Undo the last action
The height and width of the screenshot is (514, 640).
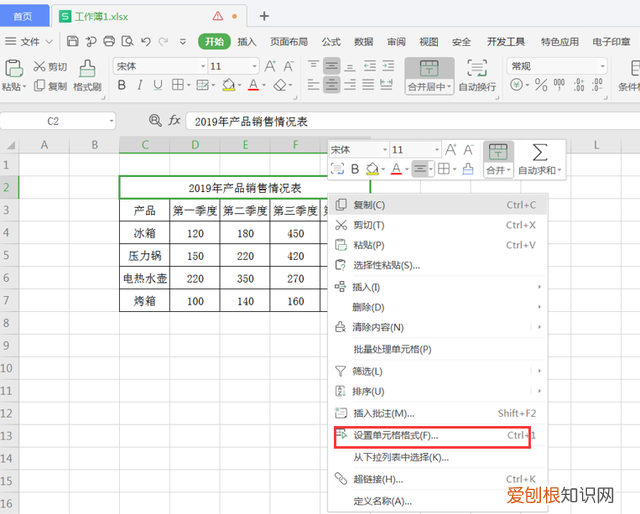[x=146, y=41]
